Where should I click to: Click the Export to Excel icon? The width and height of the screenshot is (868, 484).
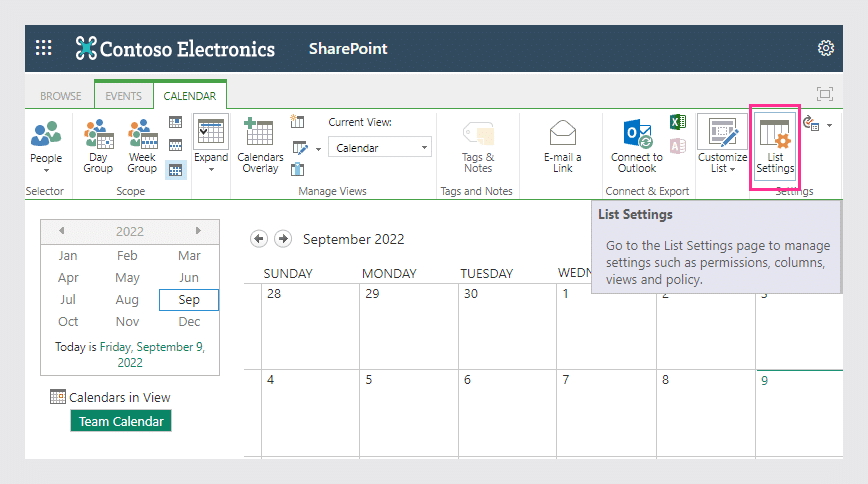coord(678,122)
